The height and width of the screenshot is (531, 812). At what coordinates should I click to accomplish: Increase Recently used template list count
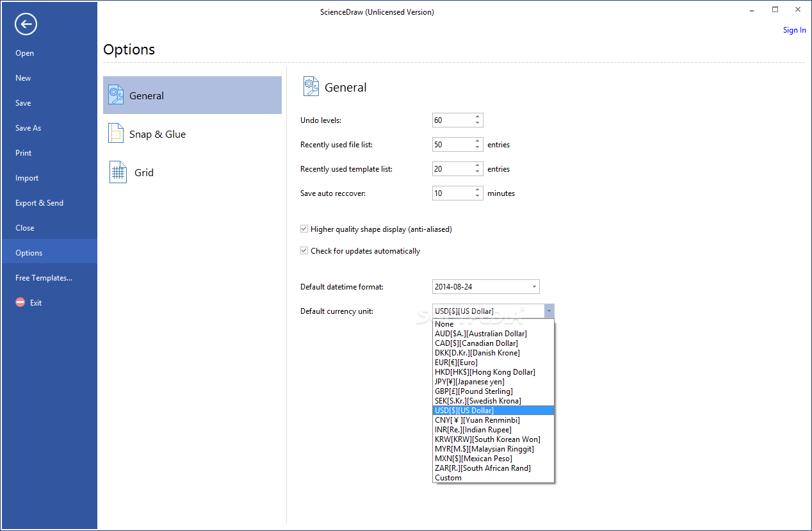pyautogui.click(x=478, y=165)
